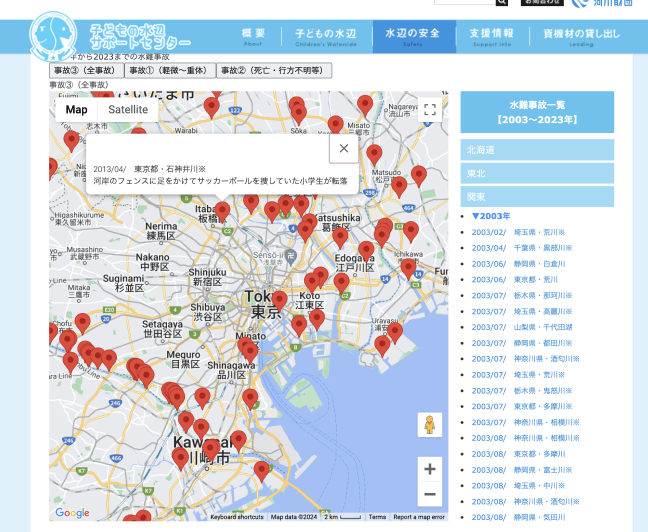Open the Google logo link on map
The width and height of the screenshot is (648, 532).
point(72,513)
